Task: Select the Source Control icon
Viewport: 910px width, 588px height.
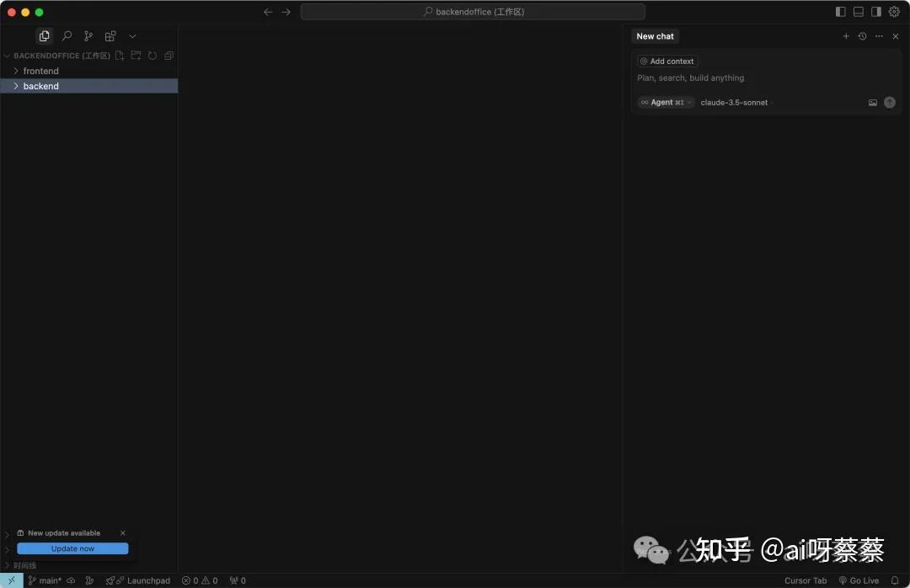Action: tap(88, 36)
